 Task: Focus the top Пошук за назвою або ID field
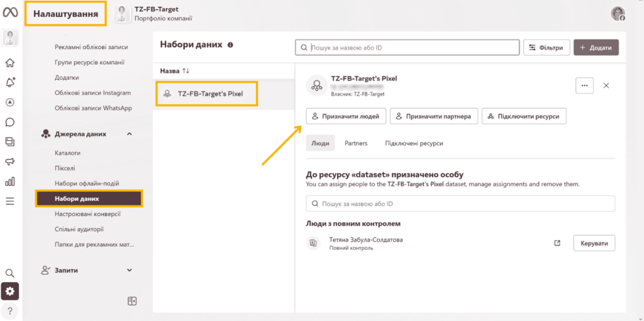408,48
